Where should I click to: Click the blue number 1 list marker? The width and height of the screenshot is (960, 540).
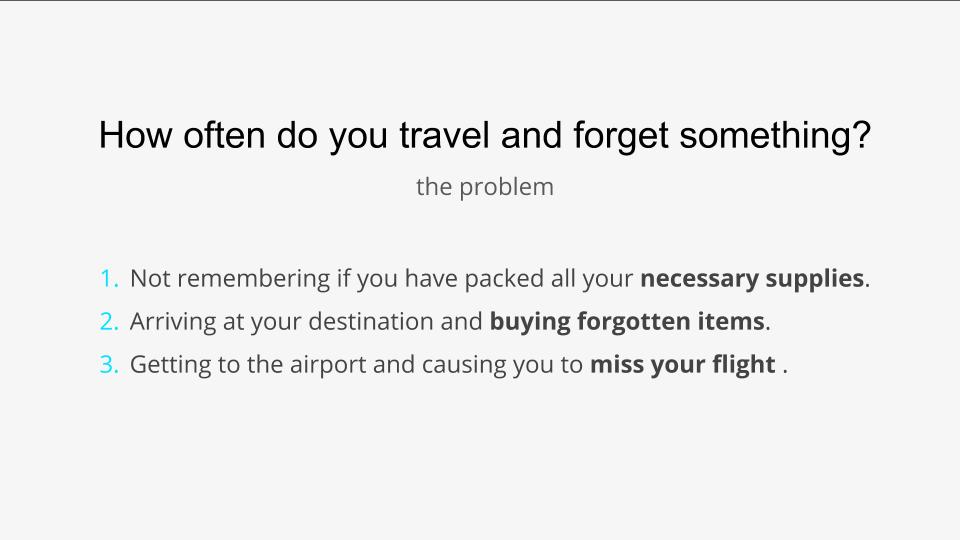point(109,279)
